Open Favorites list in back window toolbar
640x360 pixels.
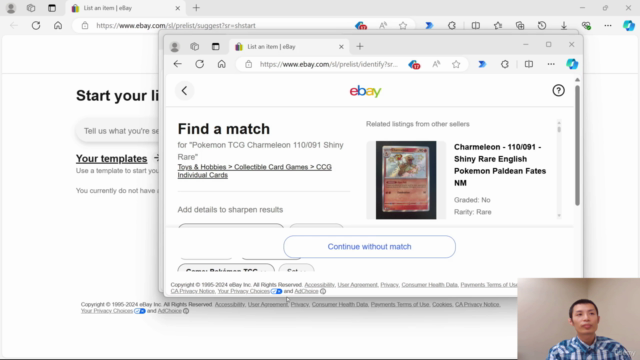[x=498, y=25]
